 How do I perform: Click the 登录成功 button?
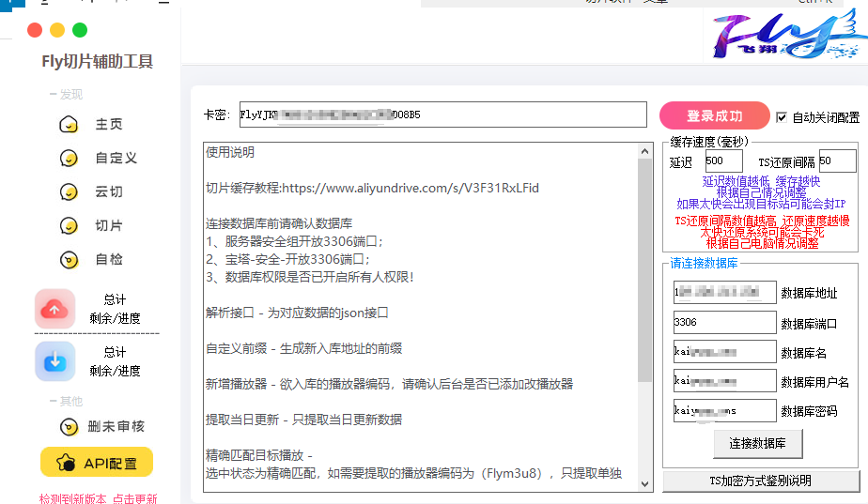[x=715, y=115]
